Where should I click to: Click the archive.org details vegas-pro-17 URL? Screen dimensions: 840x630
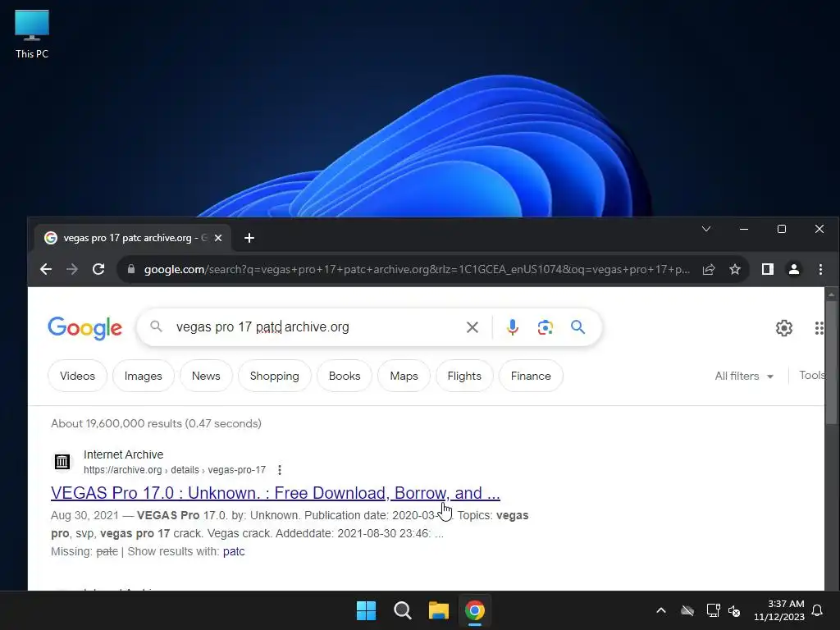[x=175, y=470]
